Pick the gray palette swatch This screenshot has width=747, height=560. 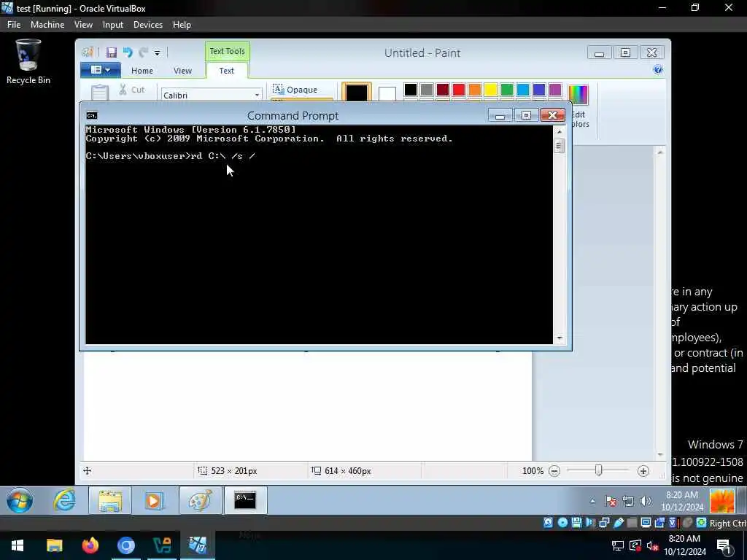426,90
